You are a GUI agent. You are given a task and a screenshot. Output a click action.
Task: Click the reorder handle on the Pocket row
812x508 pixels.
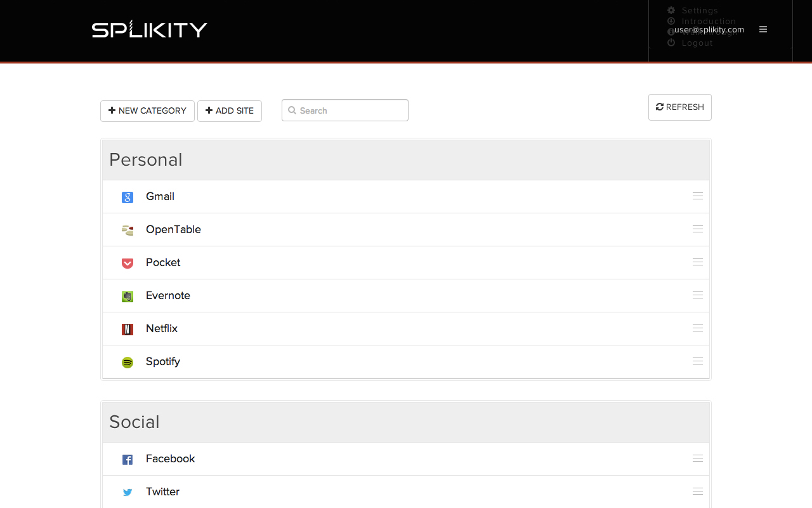click(x=698, y=262)
